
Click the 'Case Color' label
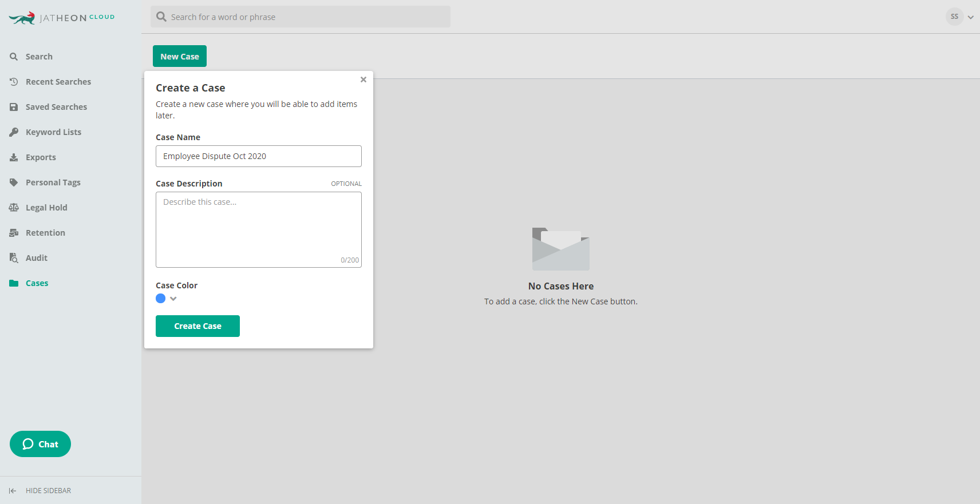(176, 285)
